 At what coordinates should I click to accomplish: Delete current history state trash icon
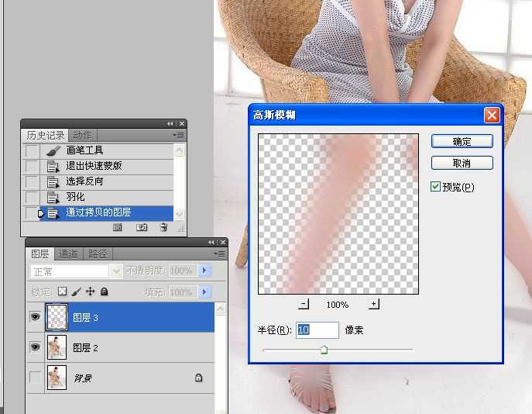[x=164, y=228]
